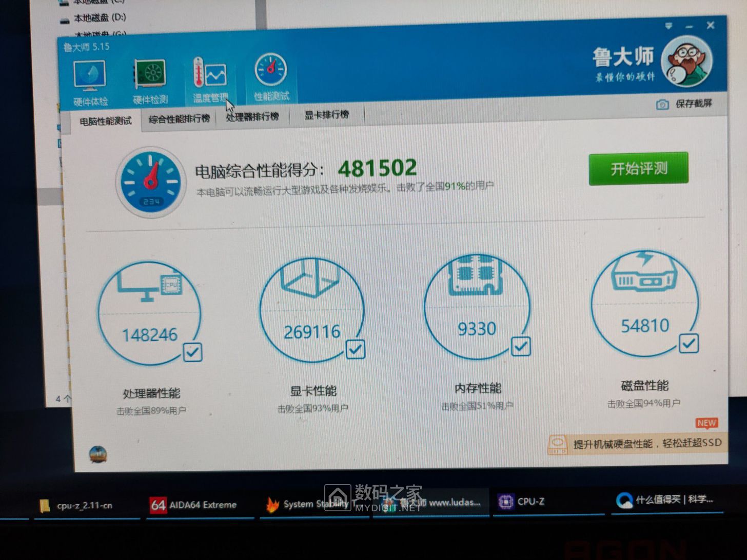Switch to System Stability Test on the taskbar
The height and width of the screenshot is (560, 747).
point(314,505)
